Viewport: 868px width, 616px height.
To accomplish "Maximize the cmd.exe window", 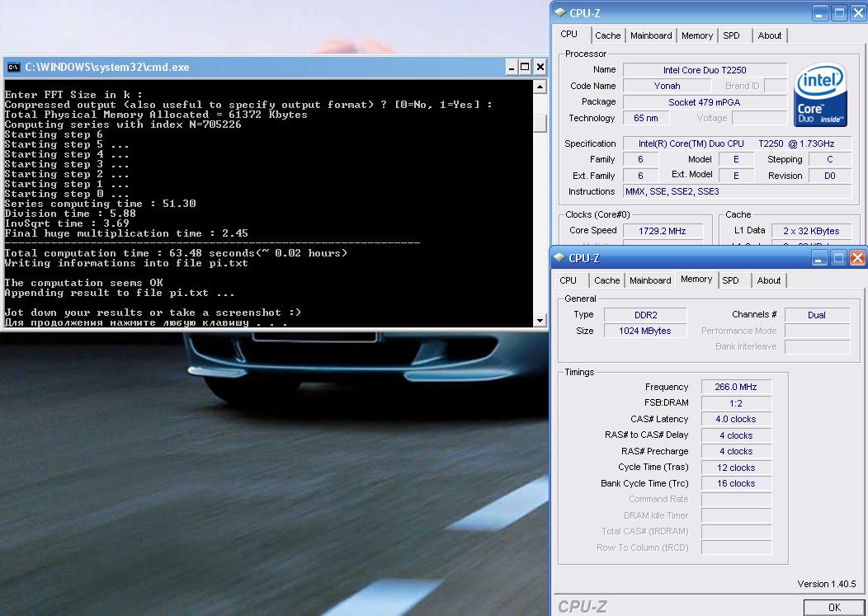I will click(x=525, y=68).
